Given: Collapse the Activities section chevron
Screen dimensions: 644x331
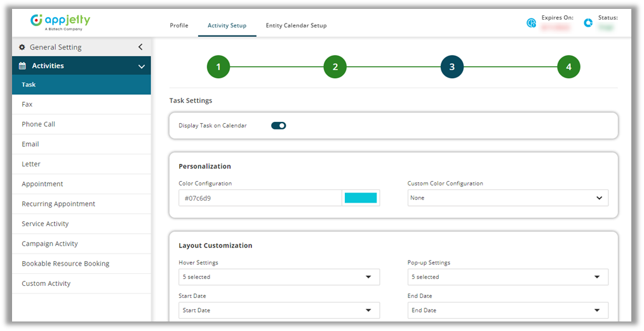Looking at the screenshot, I should [x=142, y=66].
